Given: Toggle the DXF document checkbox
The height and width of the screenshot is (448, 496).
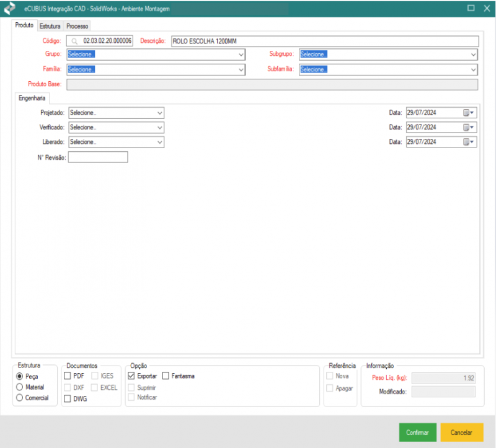Looking at the screenshot, I should click(x=68, y=387).
